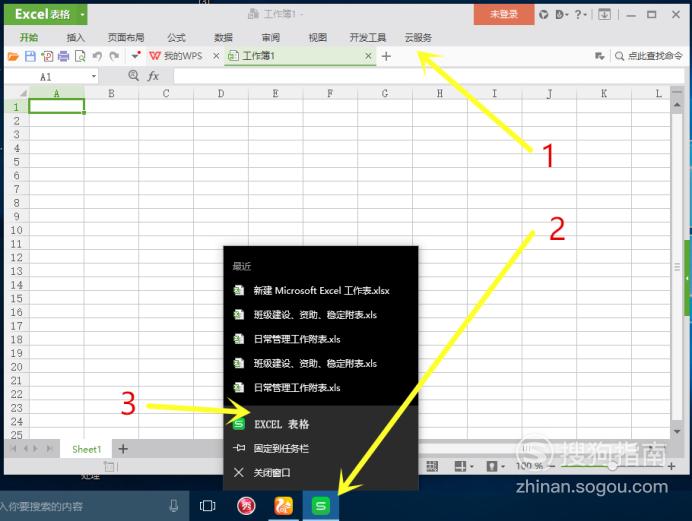The width and height of the screenshot is (692, 521).
Task: Click the vertical scrollbar down arrow
Action: 677,431
